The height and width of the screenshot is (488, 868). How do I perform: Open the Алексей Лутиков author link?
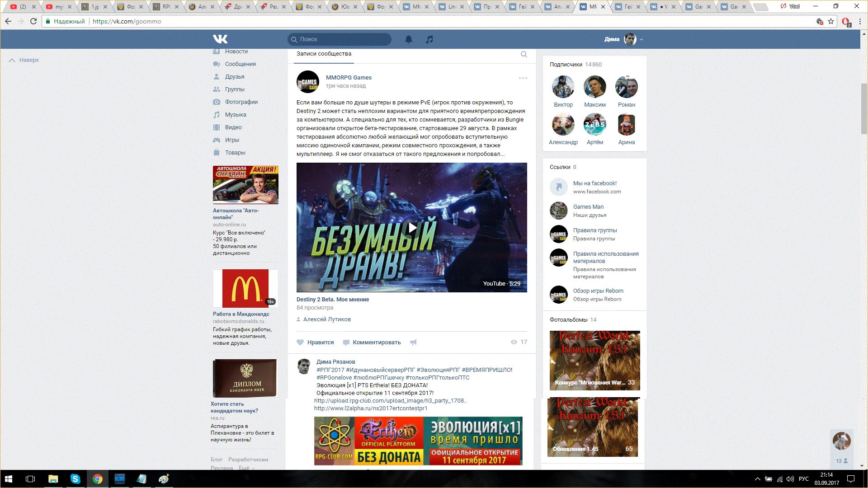tap(327, 319)
